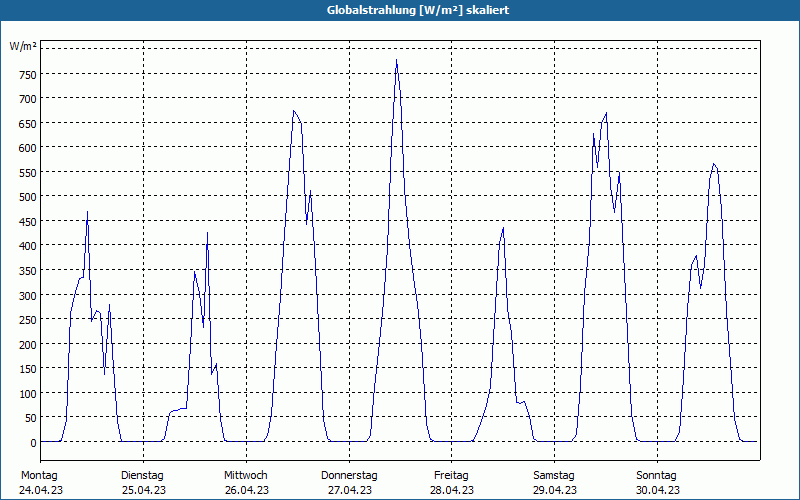Click the 150 value on the y-axis
The image size is (800, 500).
pyautogui.click(x=28, y=369)
